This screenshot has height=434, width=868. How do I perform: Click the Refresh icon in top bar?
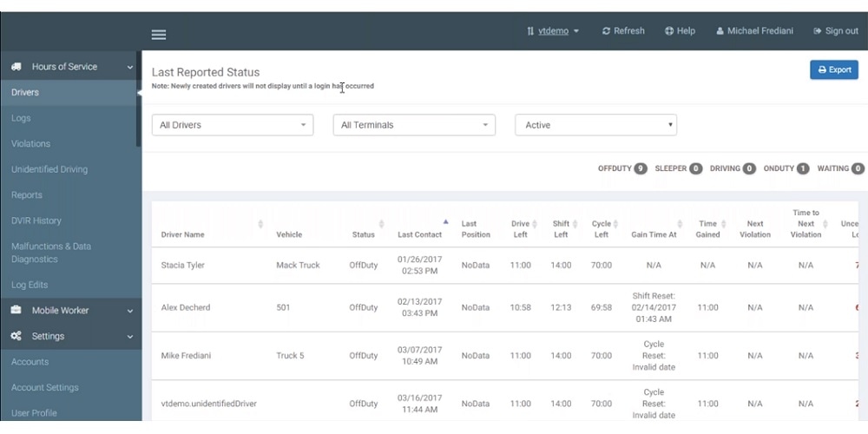click(x=606, y=31)
